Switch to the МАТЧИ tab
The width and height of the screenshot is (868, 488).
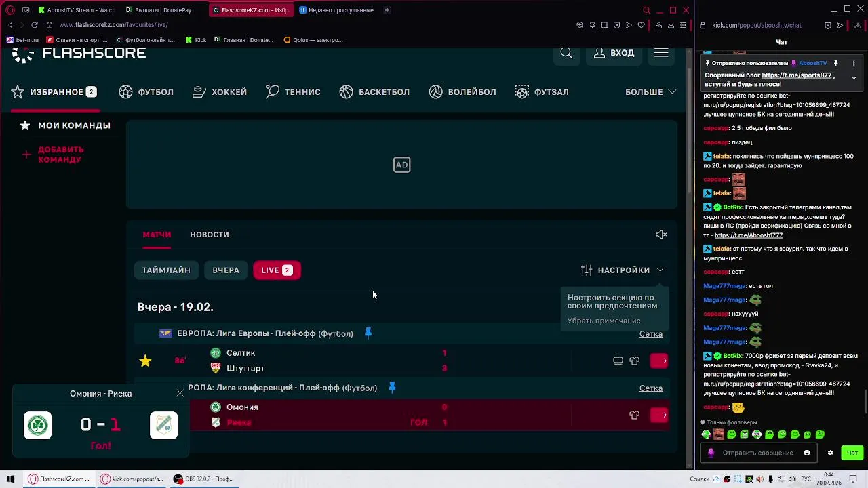[x=157, y=235]
